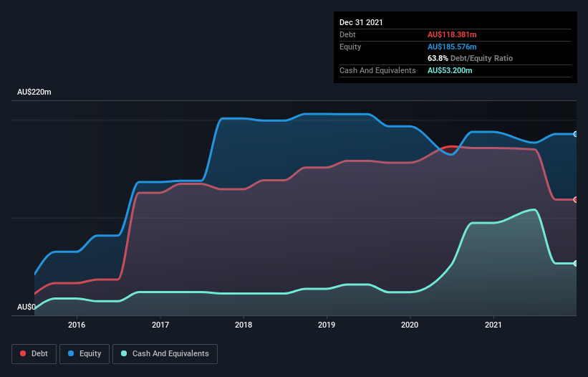The height and width of the screenshot is (377, 588).
Task: Click the 2016 x-axis label
Action: (x=77, y=325)
